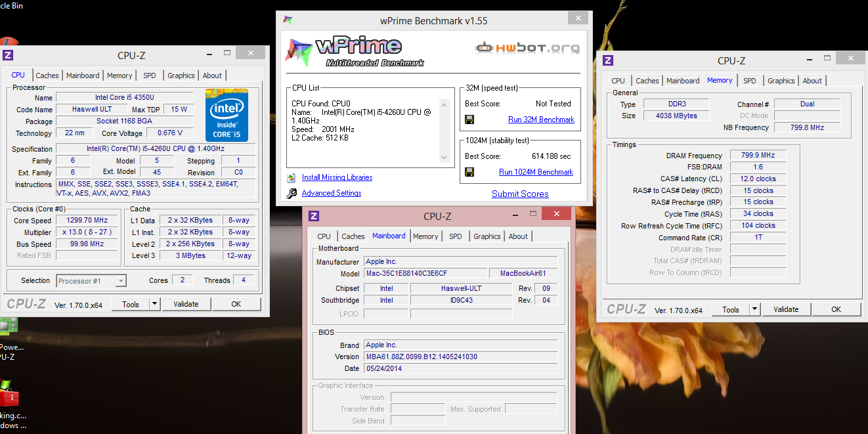Viewport: 868px width, 434px height.
Task: Open About tab in left CPU-Z window
Action: coord(212,76)
